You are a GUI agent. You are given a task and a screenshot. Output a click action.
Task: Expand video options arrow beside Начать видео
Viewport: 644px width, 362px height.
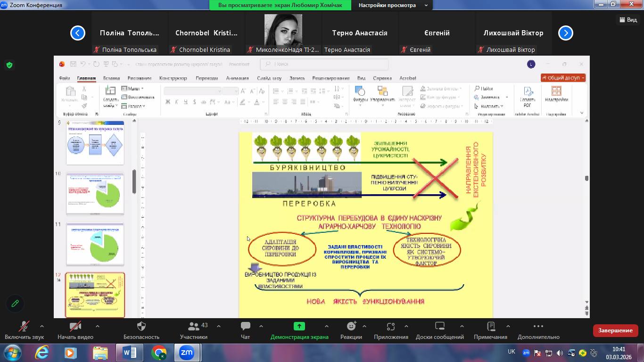pos(98,326)
